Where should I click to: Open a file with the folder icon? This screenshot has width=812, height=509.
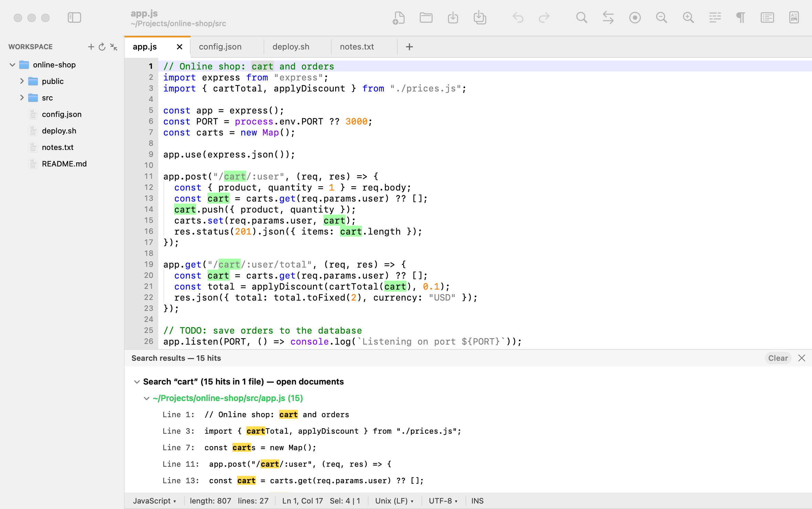(x=426, y=18)
